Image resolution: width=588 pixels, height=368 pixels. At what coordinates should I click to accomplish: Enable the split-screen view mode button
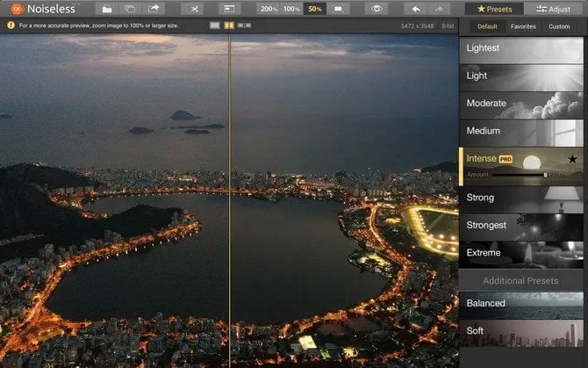point(228,25)
